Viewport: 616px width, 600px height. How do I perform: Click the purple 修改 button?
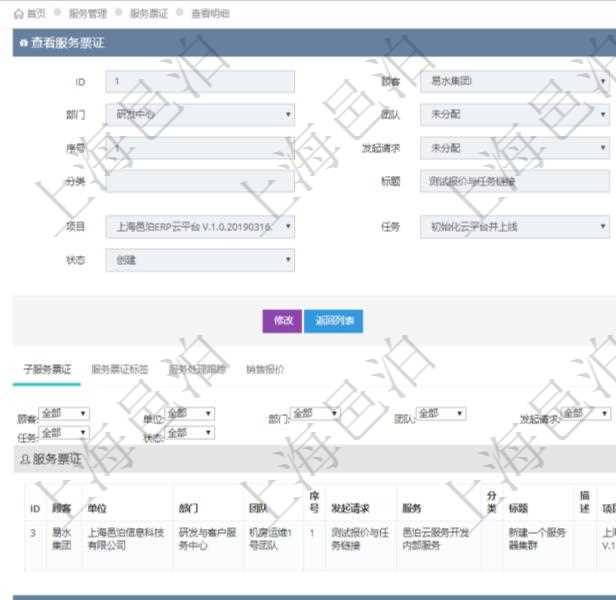tap(282, 321)
